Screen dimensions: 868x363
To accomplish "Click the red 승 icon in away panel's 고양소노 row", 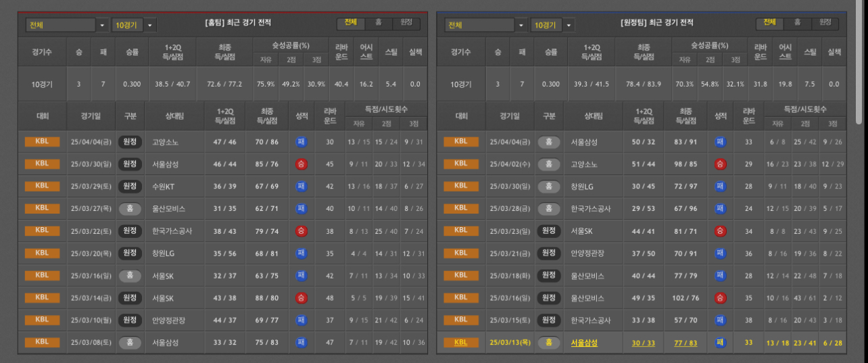I will [x=720, y=164].
